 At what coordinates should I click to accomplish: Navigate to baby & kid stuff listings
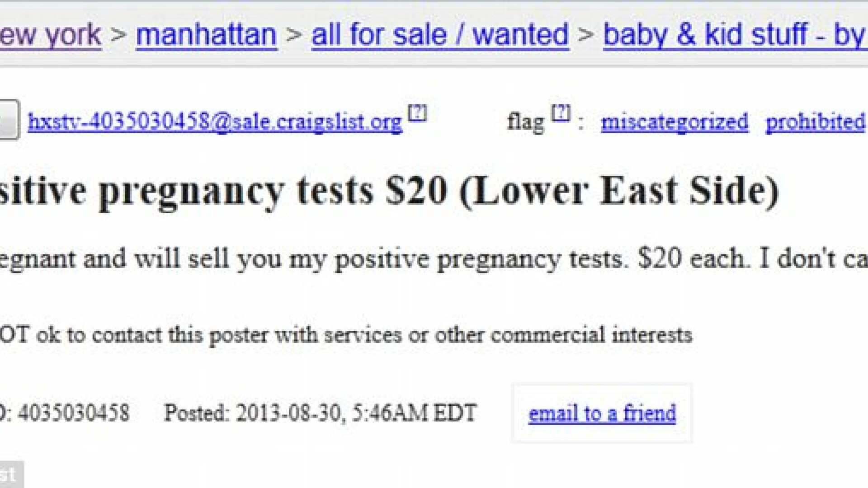[x=735, y=35]
